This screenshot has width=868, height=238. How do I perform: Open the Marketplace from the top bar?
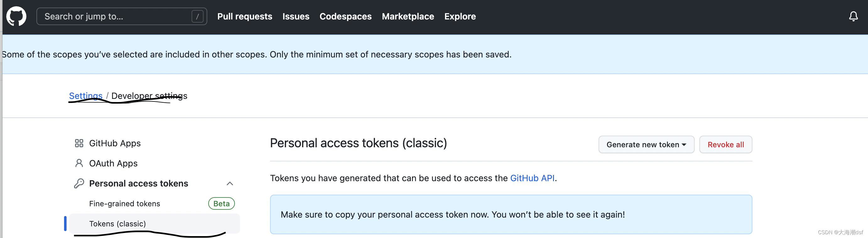click(408, 16)
